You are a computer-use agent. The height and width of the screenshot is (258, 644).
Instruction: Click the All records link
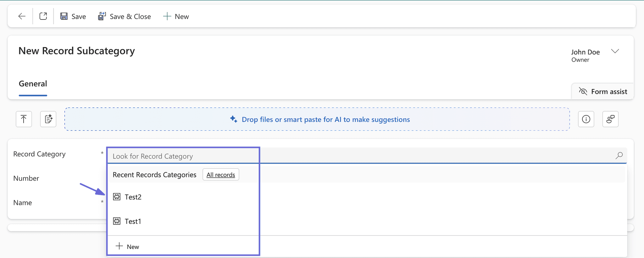(221, 175)
